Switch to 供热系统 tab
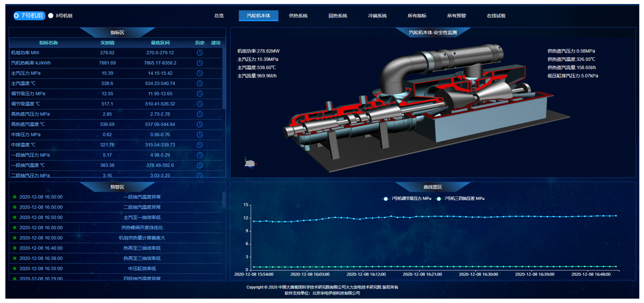The width and height of the screenshot is (644, 303). pyautogui.click(x=298, y=16)
